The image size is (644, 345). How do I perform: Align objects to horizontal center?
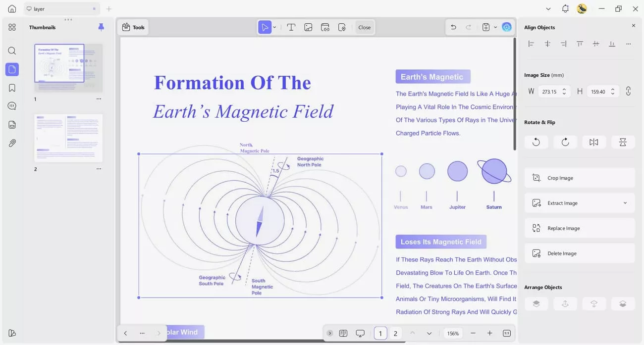(547, 44)
